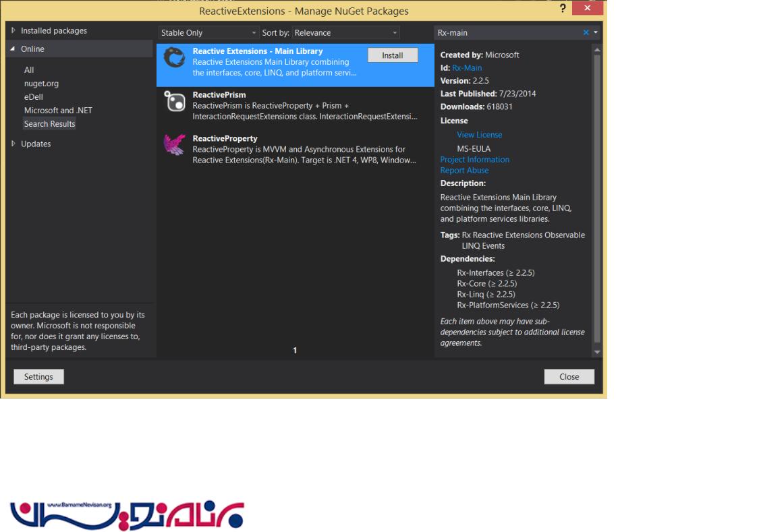Select the All source under Online

[x=29, y=69]
